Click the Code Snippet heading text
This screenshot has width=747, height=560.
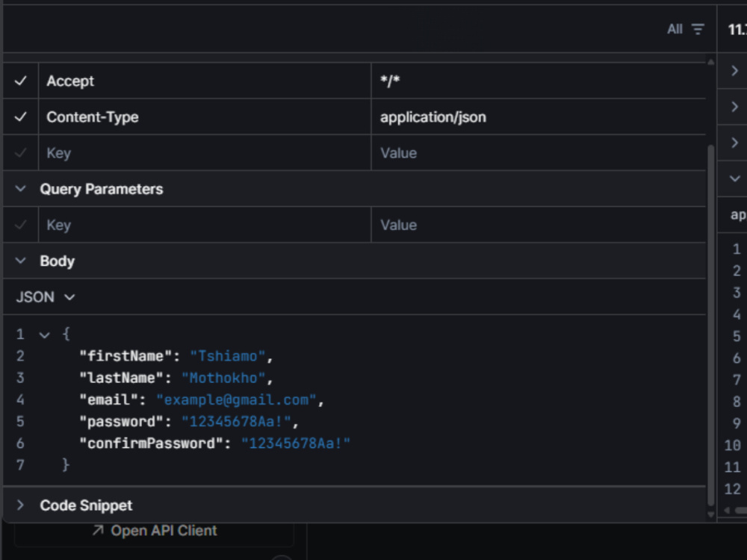[x=86, y=505]
